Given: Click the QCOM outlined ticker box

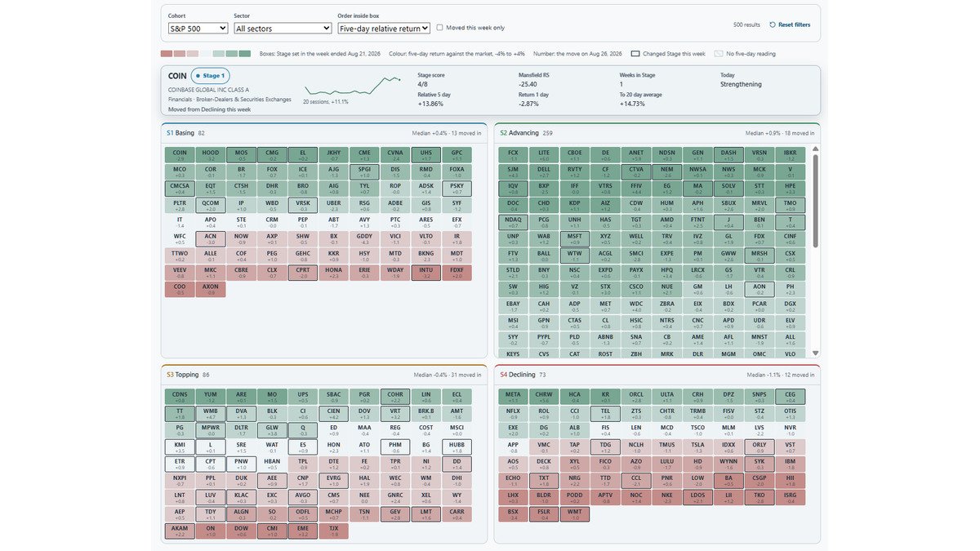Looking at the screenshot, I should coord(211,205).
